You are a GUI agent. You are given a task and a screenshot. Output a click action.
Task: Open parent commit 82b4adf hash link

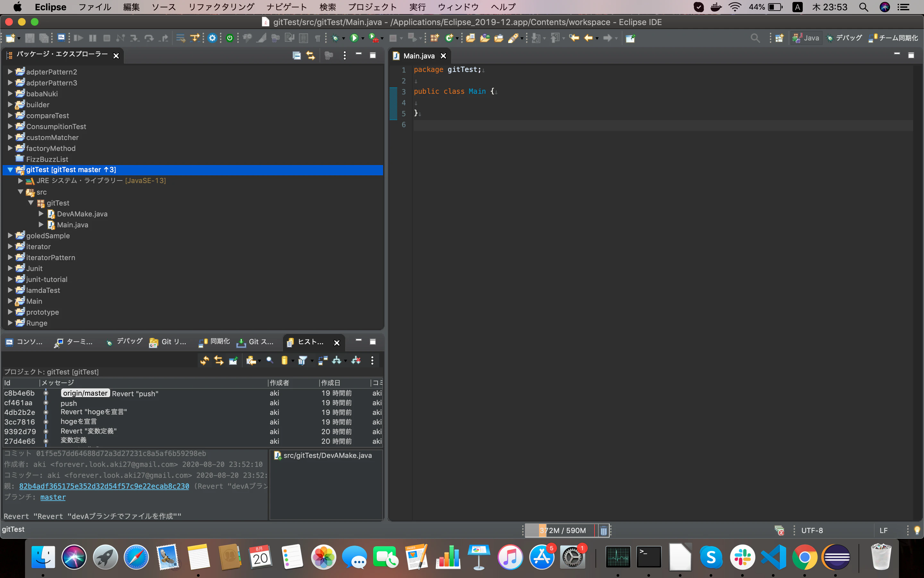point(104,486)
